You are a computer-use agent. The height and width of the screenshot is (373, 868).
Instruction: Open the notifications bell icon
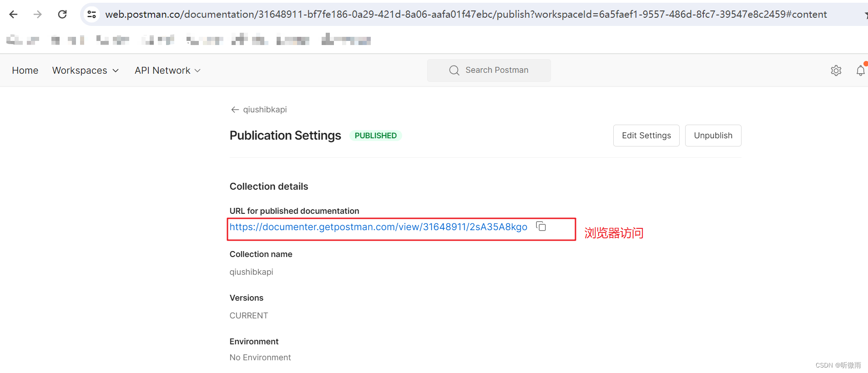(x=861, y=71)
